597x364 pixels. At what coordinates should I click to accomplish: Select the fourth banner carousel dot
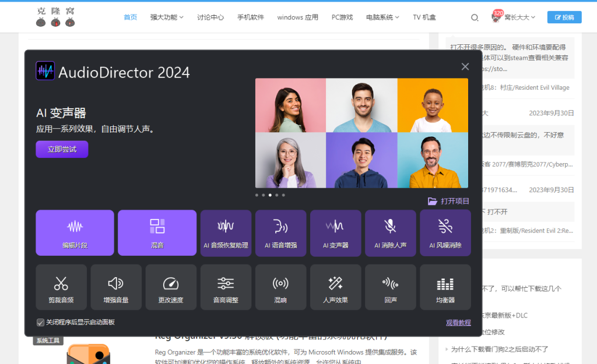point(277,195)
